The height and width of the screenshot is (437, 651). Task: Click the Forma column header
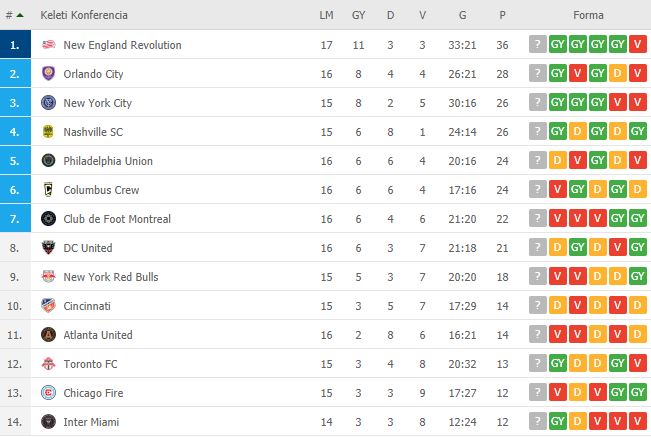[587, 16]
